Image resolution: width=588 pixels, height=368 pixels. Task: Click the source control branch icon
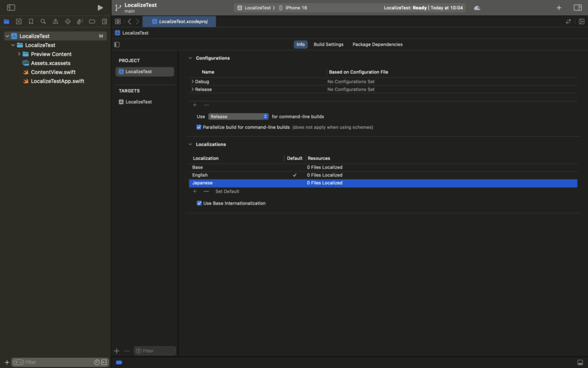click(x=118, y=7)
